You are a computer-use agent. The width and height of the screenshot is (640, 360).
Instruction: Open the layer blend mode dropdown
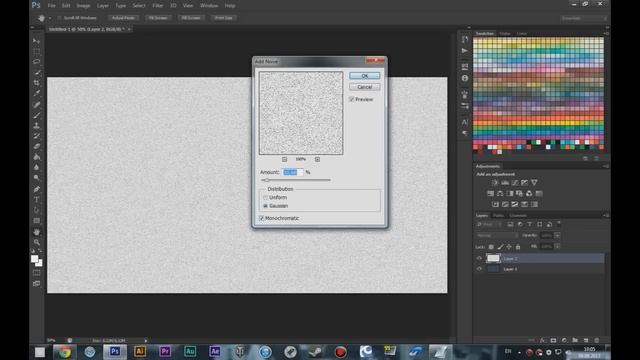point(497,236)
